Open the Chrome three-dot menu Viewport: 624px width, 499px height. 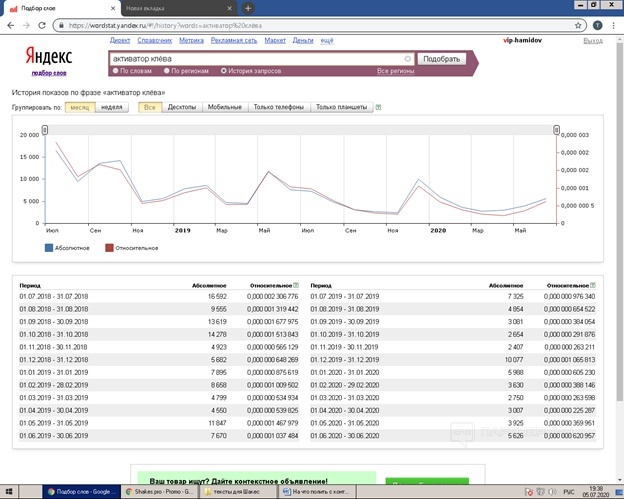click(x=613, y=24)
